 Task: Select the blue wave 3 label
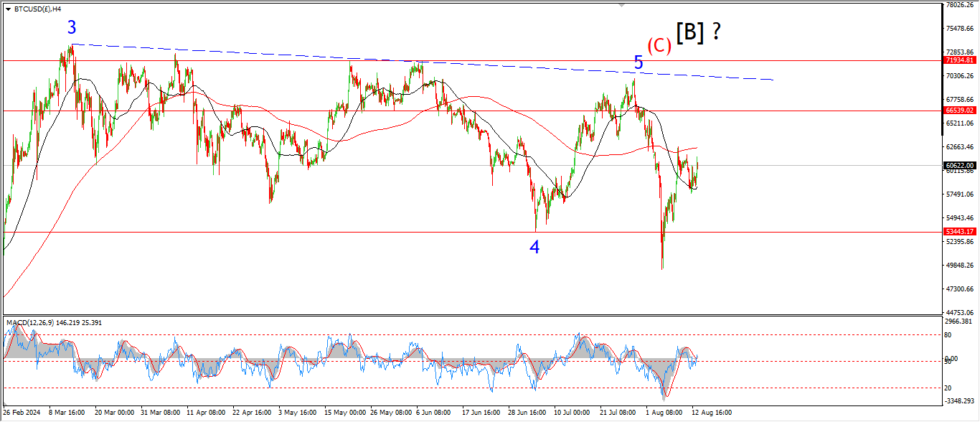click(x=72, y=28)
